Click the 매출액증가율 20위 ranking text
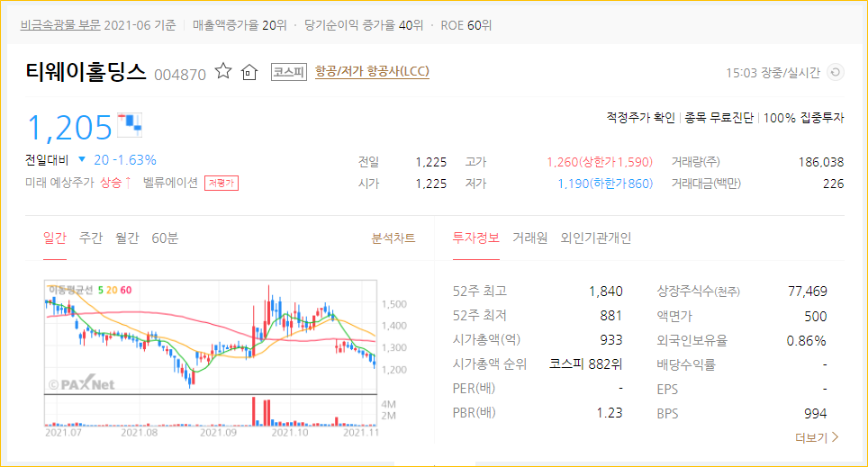 point(240,25)
